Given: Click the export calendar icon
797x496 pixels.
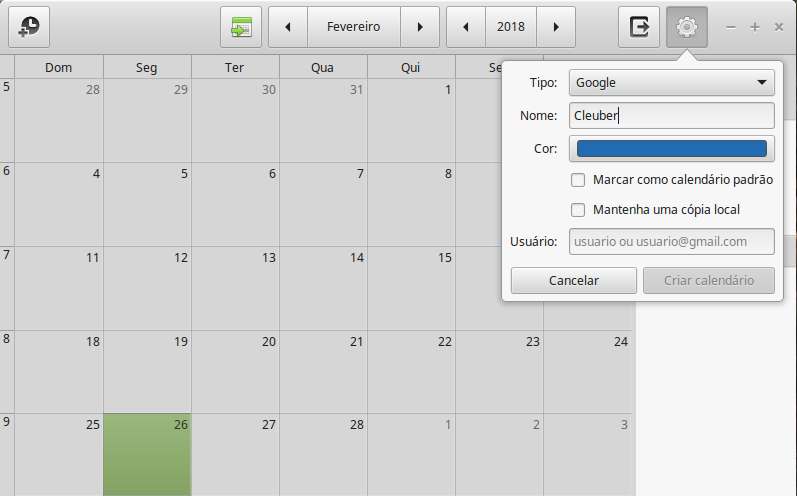Looking at the screenshot, I should (x=639, y=27).
